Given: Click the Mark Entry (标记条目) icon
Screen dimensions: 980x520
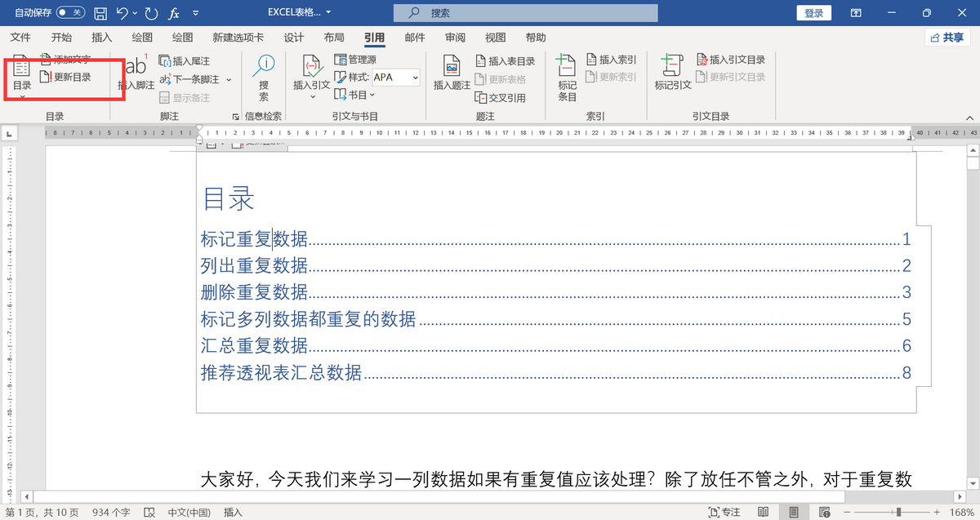Looking at the screenshot, I should click(567, 73).
